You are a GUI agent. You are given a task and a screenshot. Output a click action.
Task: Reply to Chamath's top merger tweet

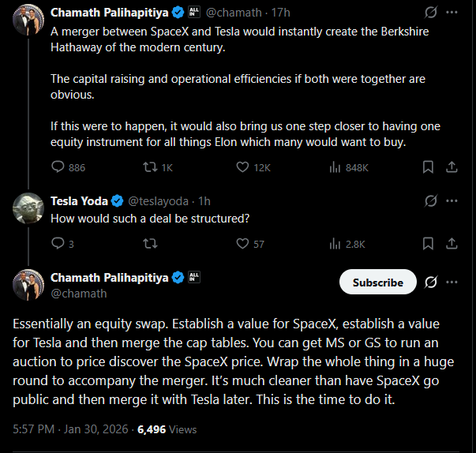pyautogui.click(x=58, y=167)
